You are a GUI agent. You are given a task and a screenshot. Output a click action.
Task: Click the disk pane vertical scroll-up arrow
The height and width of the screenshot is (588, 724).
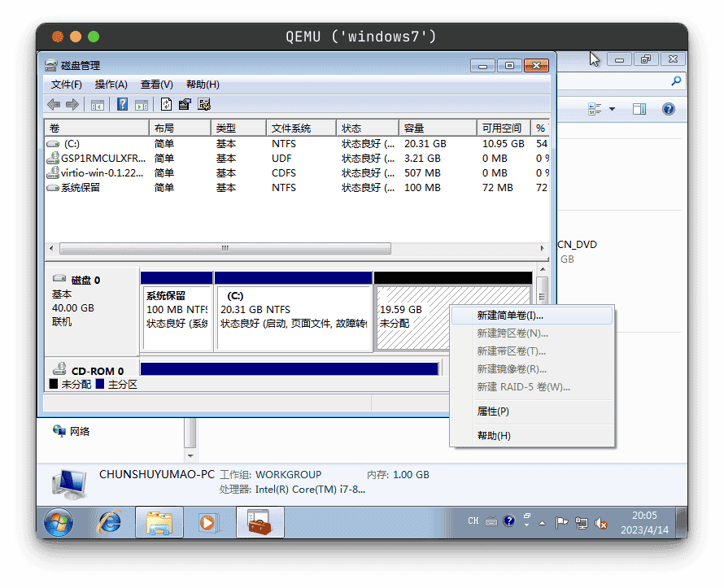543,269
